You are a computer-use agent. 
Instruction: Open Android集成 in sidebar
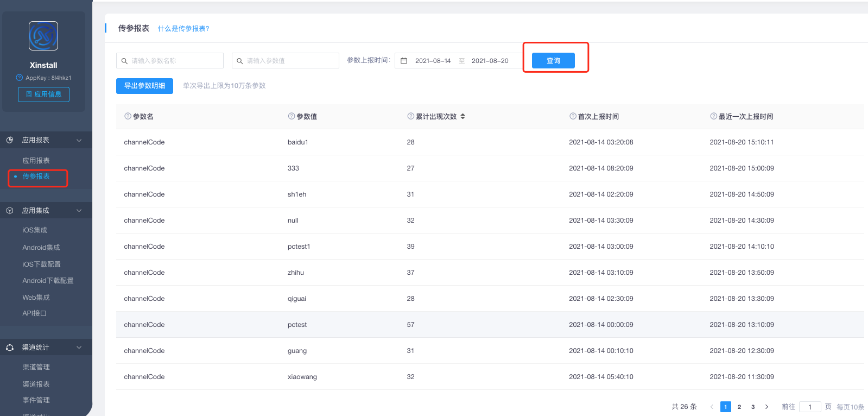[41, 248]
